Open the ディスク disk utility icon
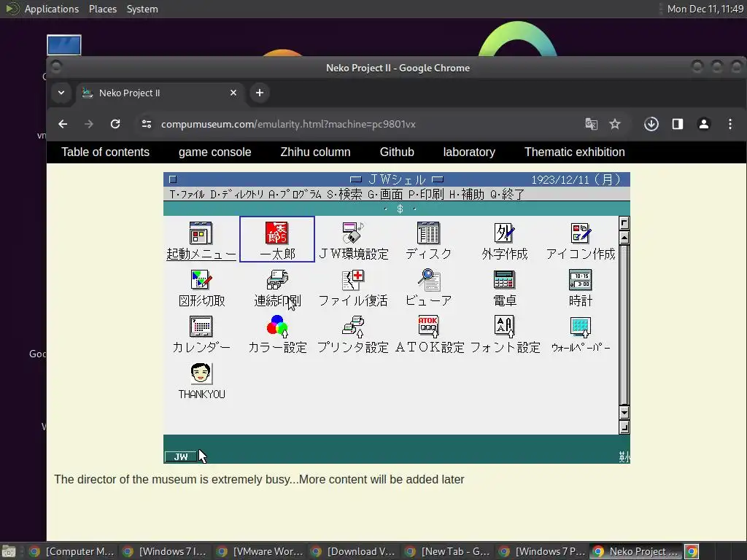The height and width of the screenshot is (560, 747). pyautogui.click(x=428, y=241)
